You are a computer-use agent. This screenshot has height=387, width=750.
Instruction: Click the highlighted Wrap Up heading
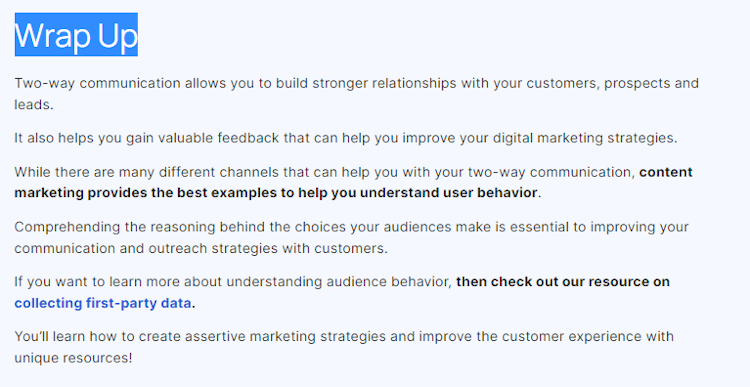pyautogui.click(x=76, y=34)
